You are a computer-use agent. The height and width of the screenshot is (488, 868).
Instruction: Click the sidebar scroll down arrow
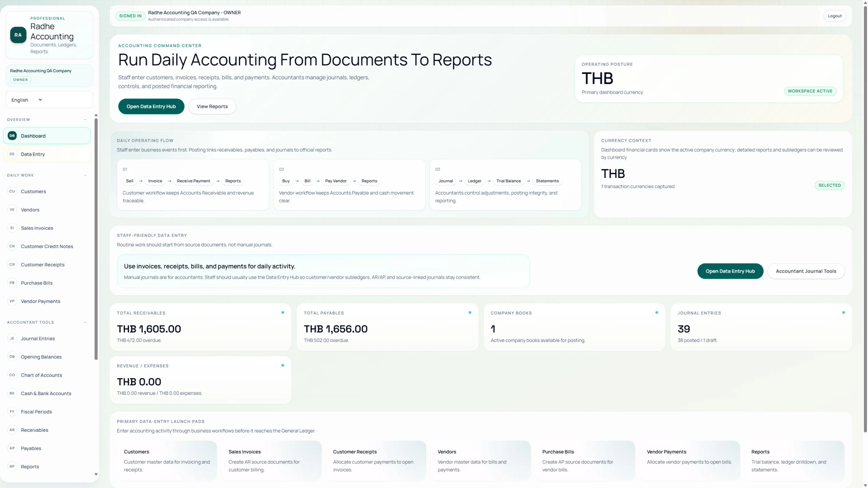tap(96, 474)
